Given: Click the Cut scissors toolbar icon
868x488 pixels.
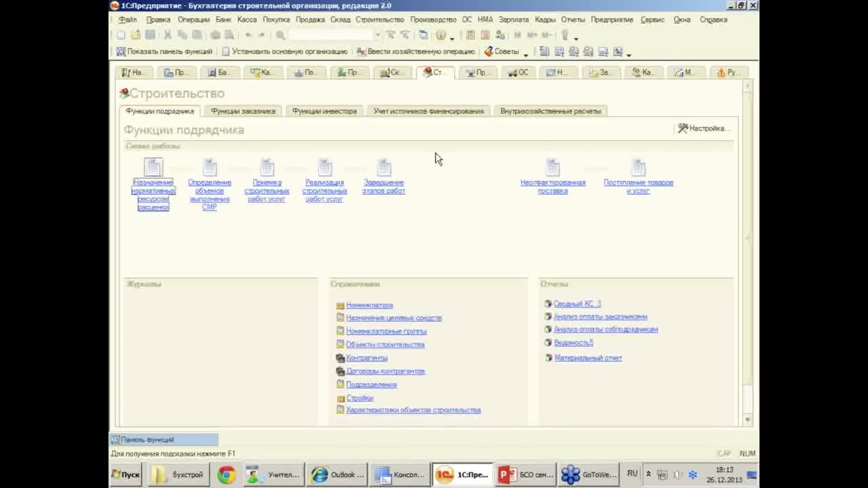Looking at the screenshot, I should pos(169,35).
